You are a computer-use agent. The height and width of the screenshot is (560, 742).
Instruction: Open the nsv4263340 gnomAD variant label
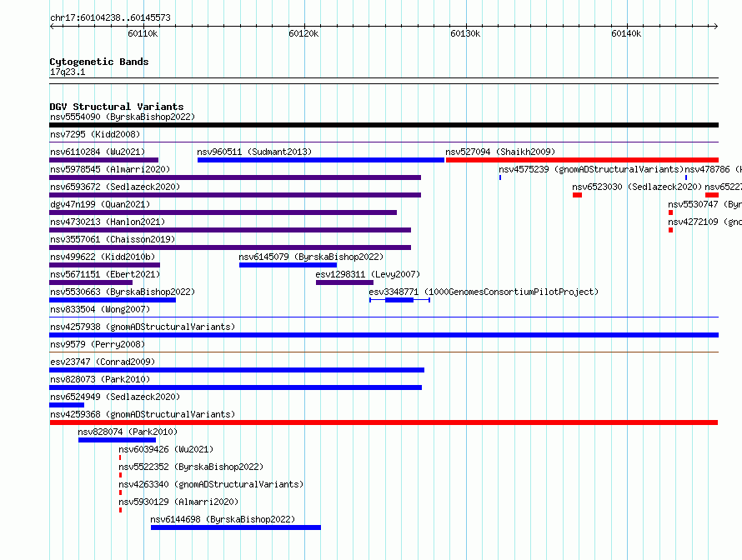pyautogui.click(x=211, y=484)
